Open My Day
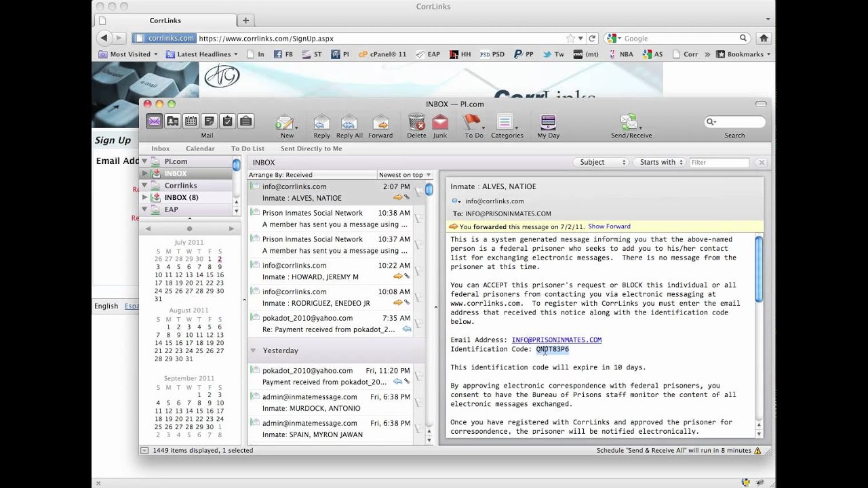The width and height of the screenshot is (868, 488). coord(548,125)
